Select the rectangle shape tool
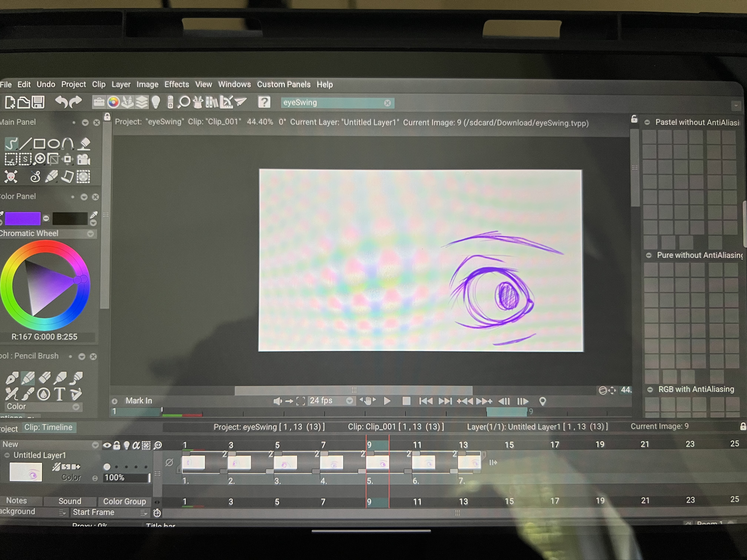The width and height of the screenshot is (747, 560). coord(39,144)
